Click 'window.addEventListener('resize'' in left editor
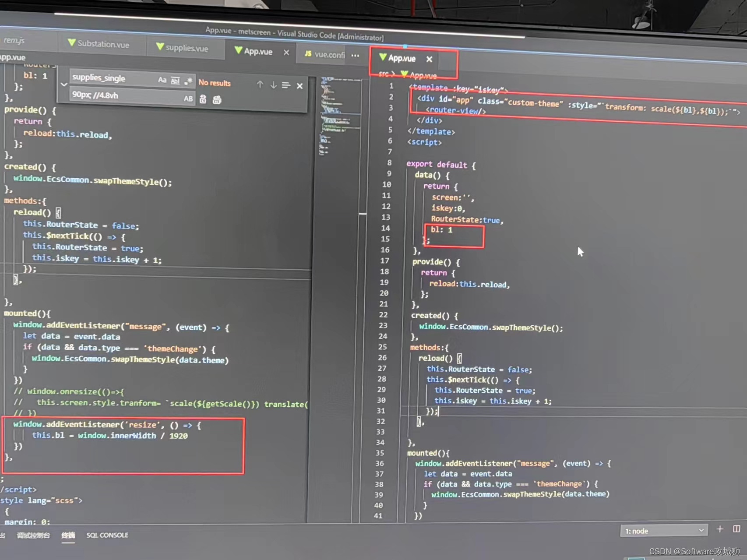 (x=86, y=424)
